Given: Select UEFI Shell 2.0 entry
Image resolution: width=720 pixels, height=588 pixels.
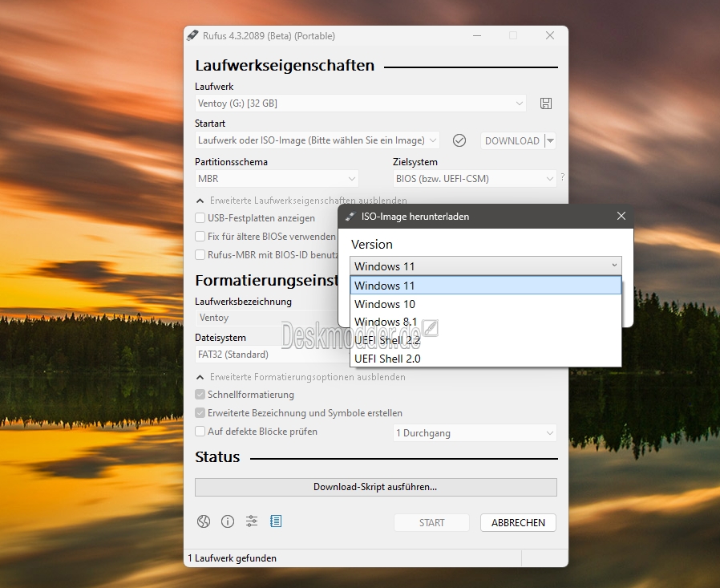Looking at the screenshot, I should (486, 359).
